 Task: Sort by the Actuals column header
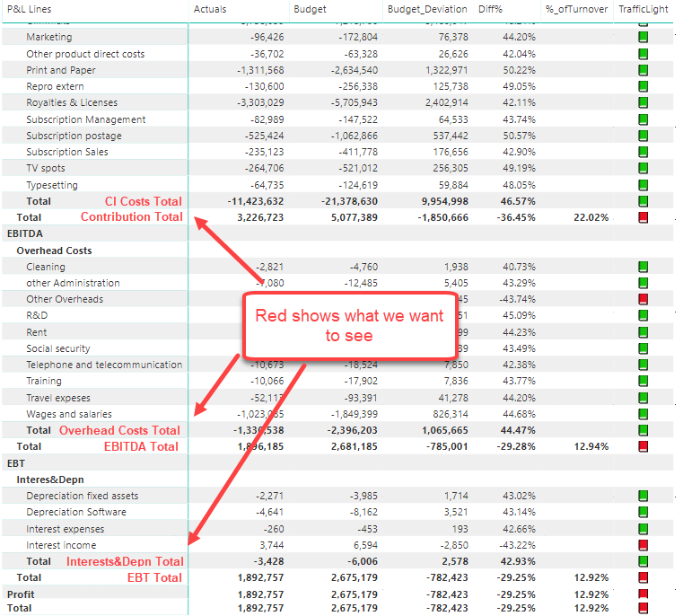(x=210, y=9)
